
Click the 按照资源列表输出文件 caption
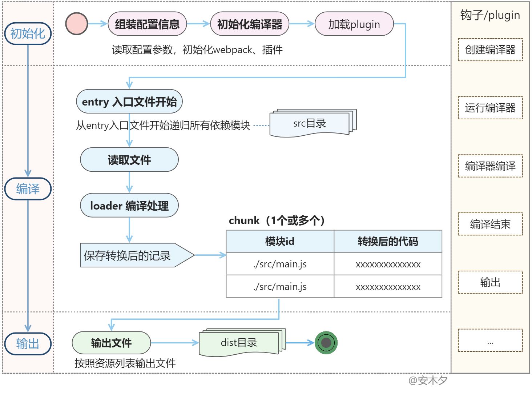point(125,363)
